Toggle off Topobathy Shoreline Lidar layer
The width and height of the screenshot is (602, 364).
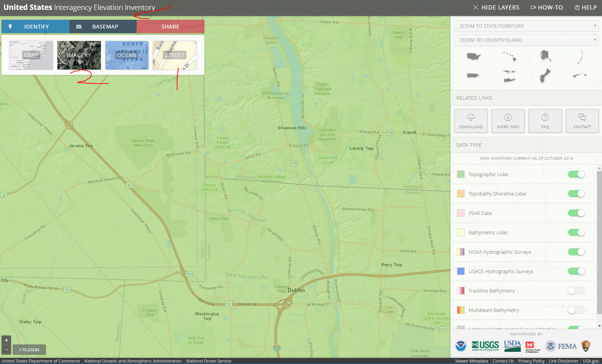tap(576, 194)
